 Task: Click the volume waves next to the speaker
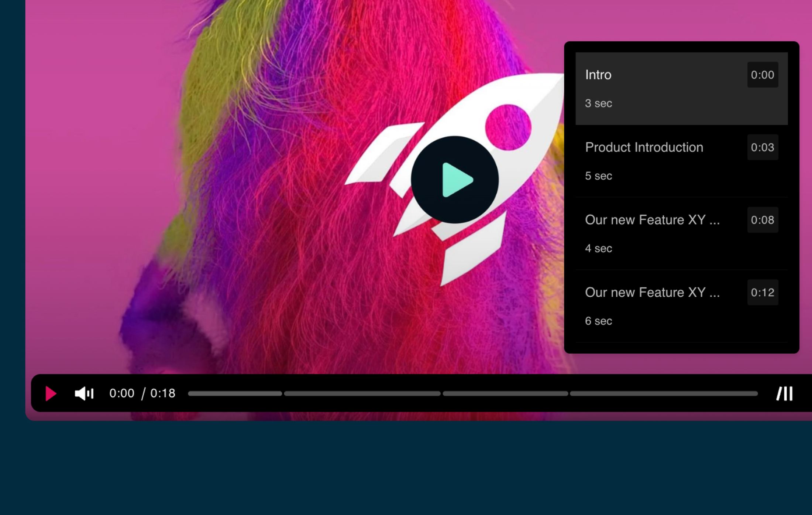pos(91,393)
